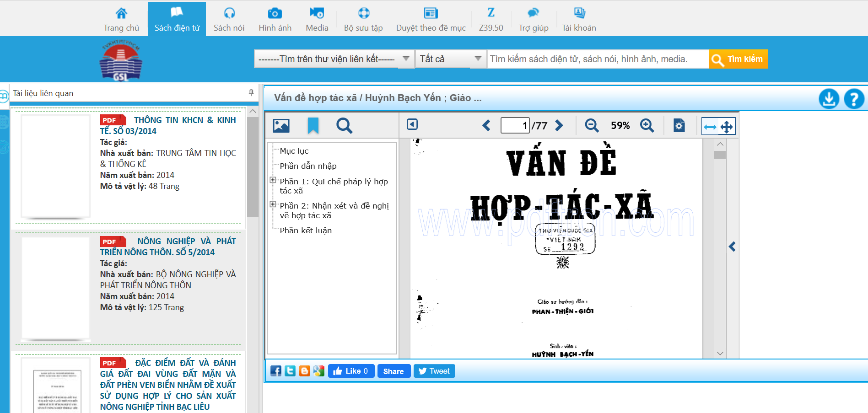Click the page number input box
This screenshot has width=868, height=413.
(x=515, y=125)
